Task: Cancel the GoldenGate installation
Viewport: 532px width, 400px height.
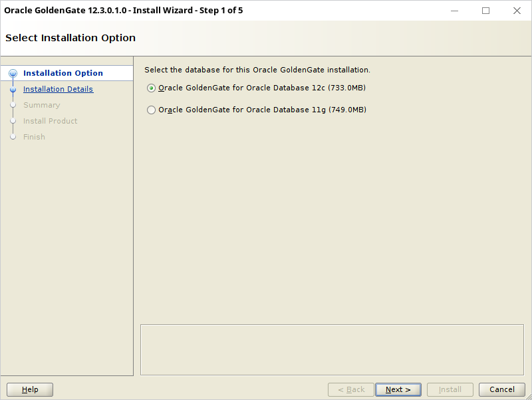Action: (x=502, y=389)
